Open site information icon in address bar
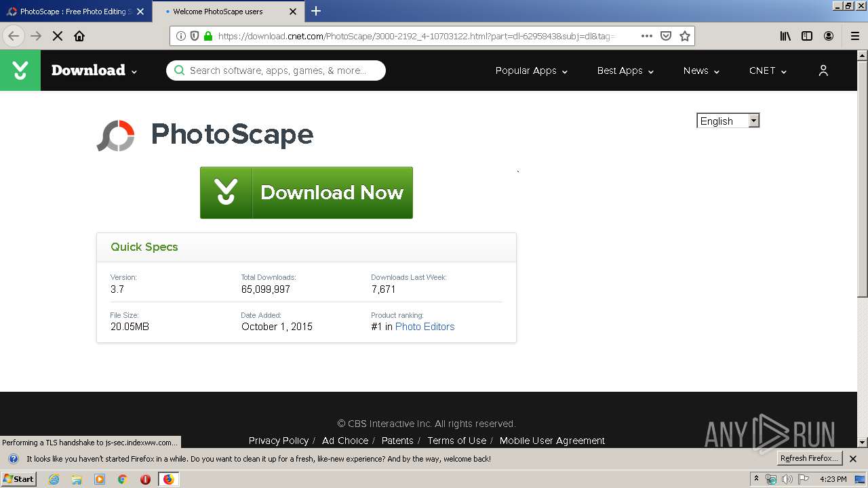The width and height of the screenshot is (868, 488). click(181, 36)
